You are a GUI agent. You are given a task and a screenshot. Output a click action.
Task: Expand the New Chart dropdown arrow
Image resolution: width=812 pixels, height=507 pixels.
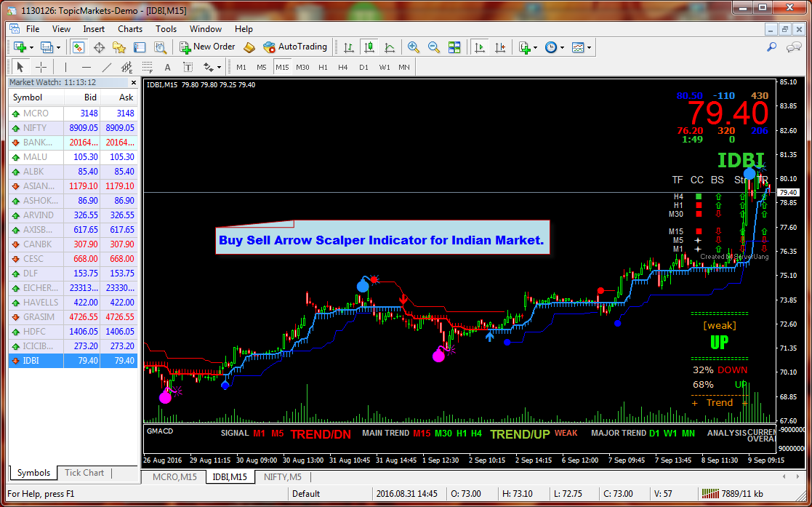[32, 47]
